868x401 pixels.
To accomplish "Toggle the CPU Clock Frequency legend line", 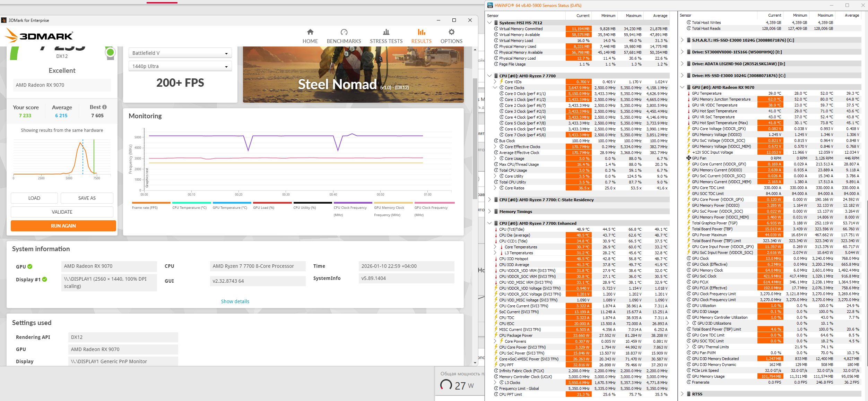I will tap(353, 203).
